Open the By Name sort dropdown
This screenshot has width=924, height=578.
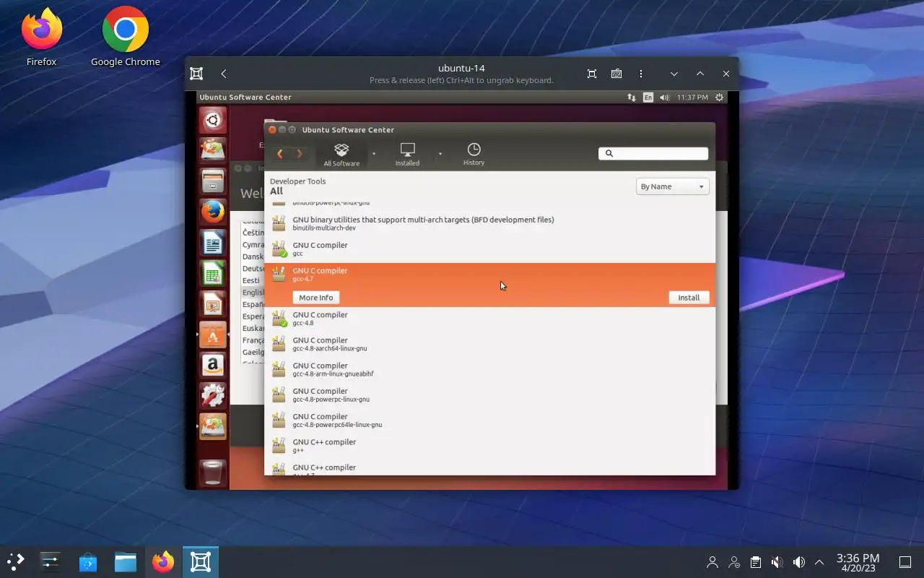pos(672,186)
